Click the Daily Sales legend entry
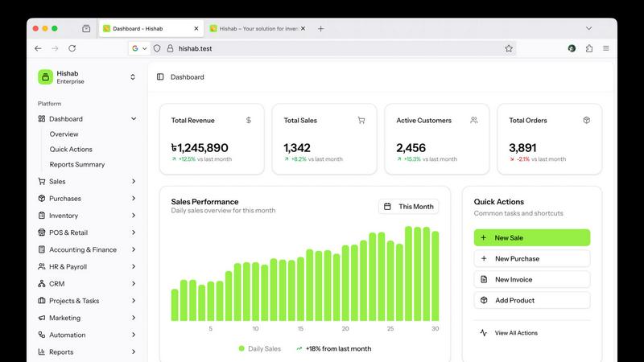 [259, 348]
